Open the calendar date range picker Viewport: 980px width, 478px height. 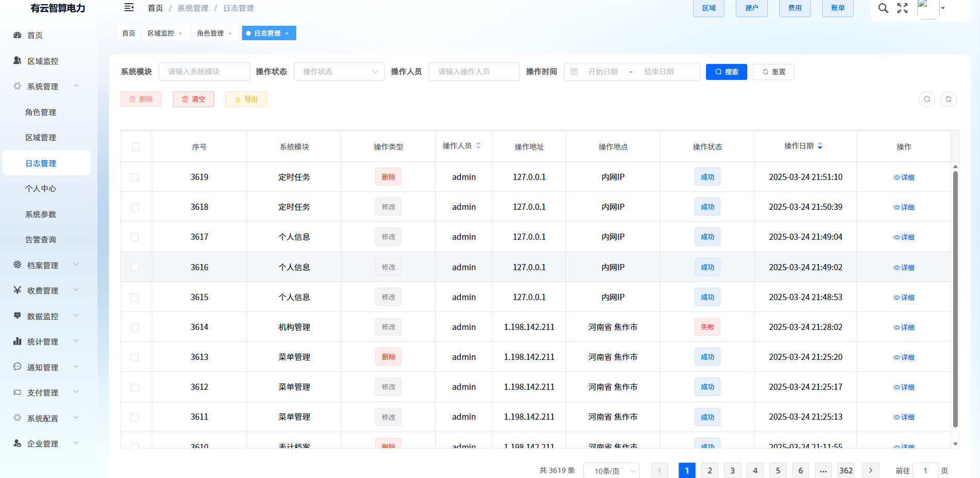coord(632,72)
